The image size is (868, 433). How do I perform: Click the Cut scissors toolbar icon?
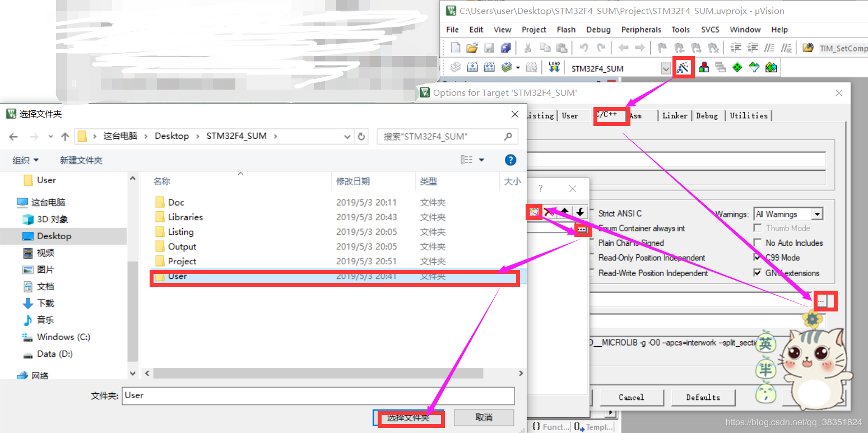527,48
